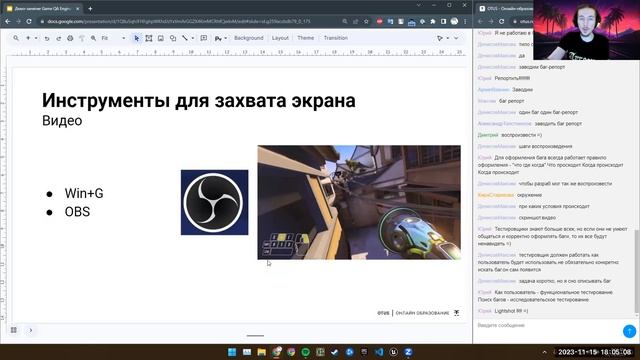Open grid view at bottom left
This screenshot has height=360, width=640.
tap(14, 330)
